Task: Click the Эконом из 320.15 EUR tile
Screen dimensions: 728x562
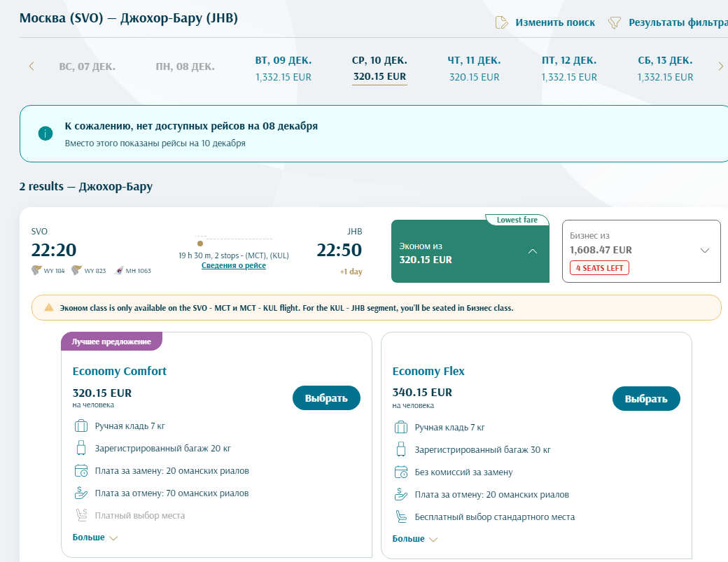Action: pyautogui.click(x=470, y=251)
